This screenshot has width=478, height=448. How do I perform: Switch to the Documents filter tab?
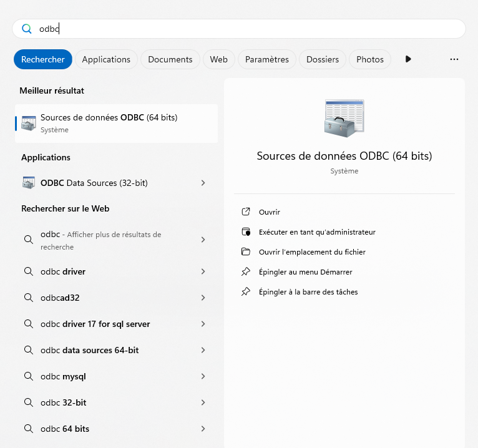click(x=170, y=59)
